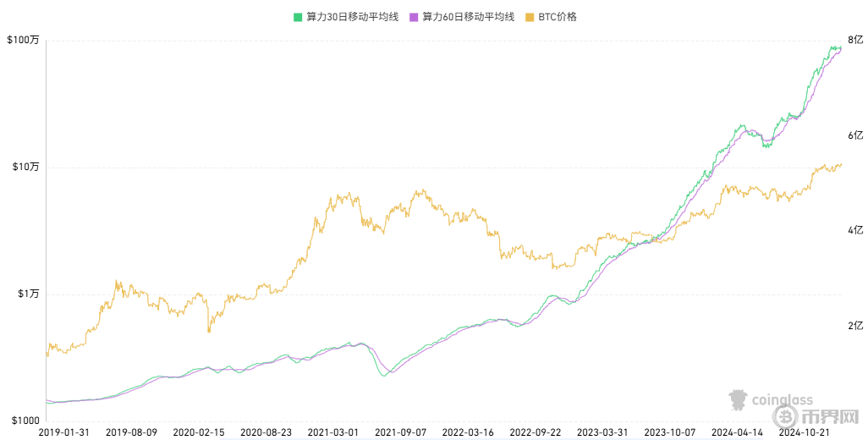The height and width of the screenshot is (440, 868).
Task: Click the 2020-02-15 date label
Action: 199,432
